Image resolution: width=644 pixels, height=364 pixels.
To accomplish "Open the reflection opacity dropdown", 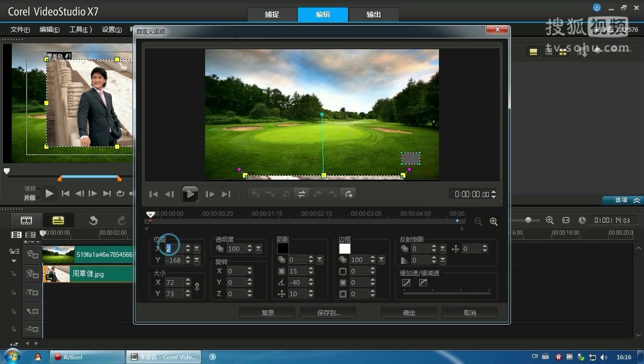I will (443, 248).
